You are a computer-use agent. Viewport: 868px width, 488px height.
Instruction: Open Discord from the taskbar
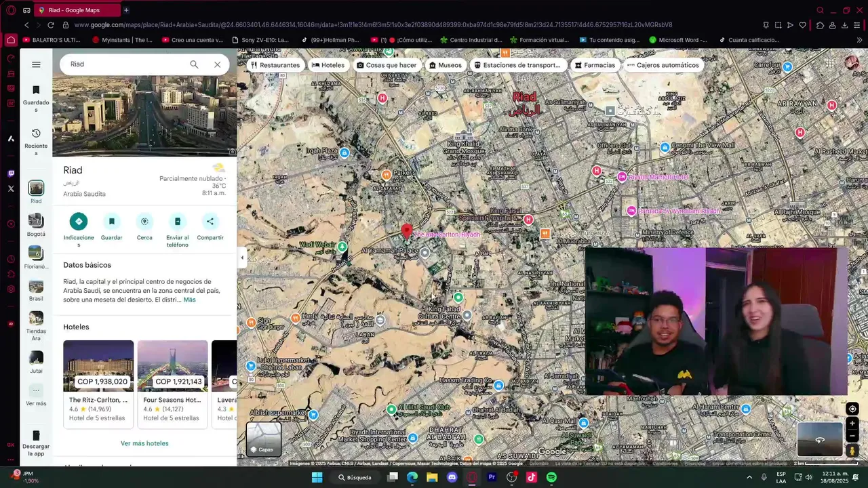point(452,477)
